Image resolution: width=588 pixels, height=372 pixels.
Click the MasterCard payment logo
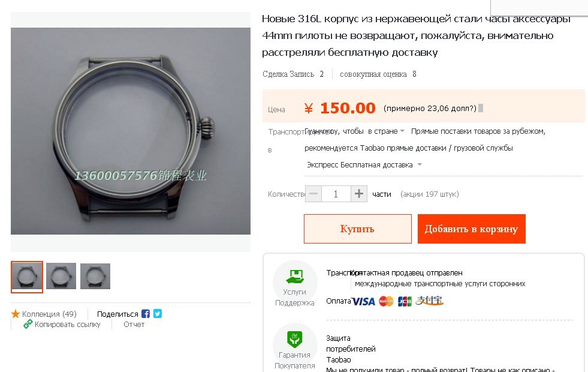[x=386, y=301]
